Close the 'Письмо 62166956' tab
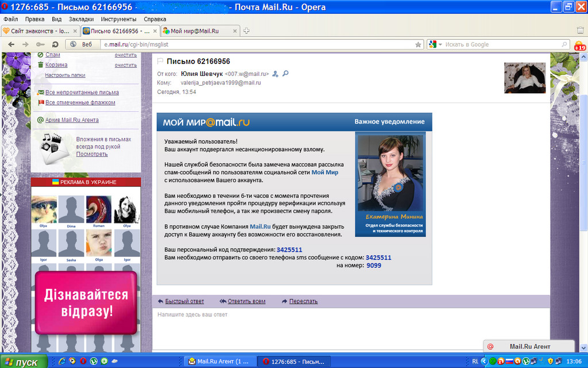Screen dimensions: 588x368 [154, 31]
